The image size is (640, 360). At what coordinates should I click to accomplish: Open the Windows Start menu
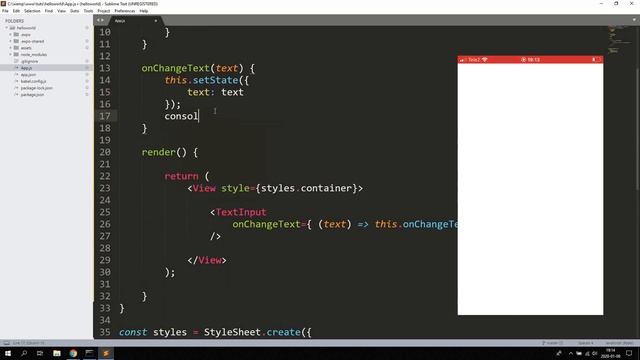(8, 353)
